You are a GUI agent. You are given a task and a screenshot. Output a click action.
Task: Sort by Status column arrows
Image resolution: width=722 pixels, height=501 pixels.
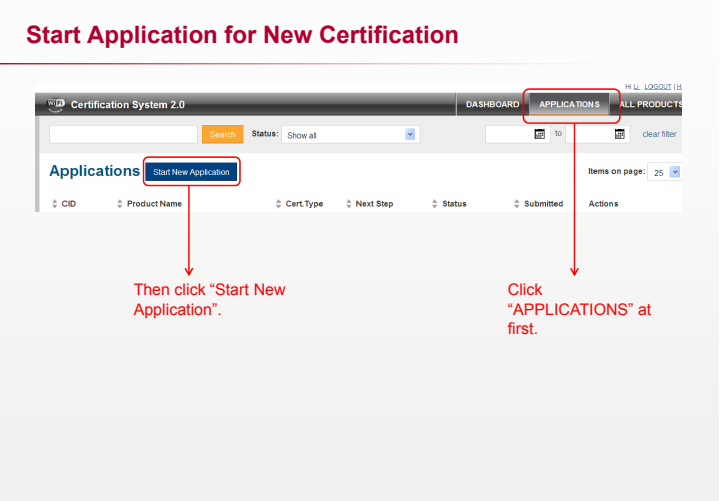435,204
